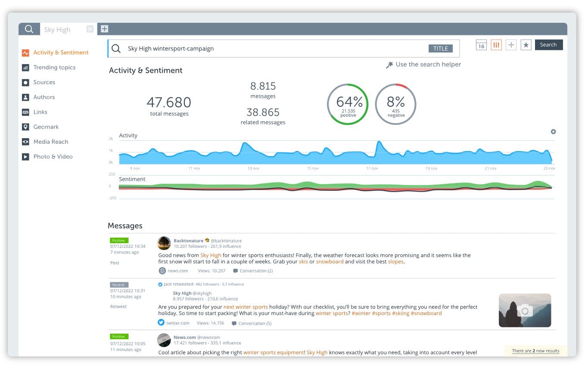Click the TITLE tag in the search bar
This screenshot has height=371, width=588.
440,49
